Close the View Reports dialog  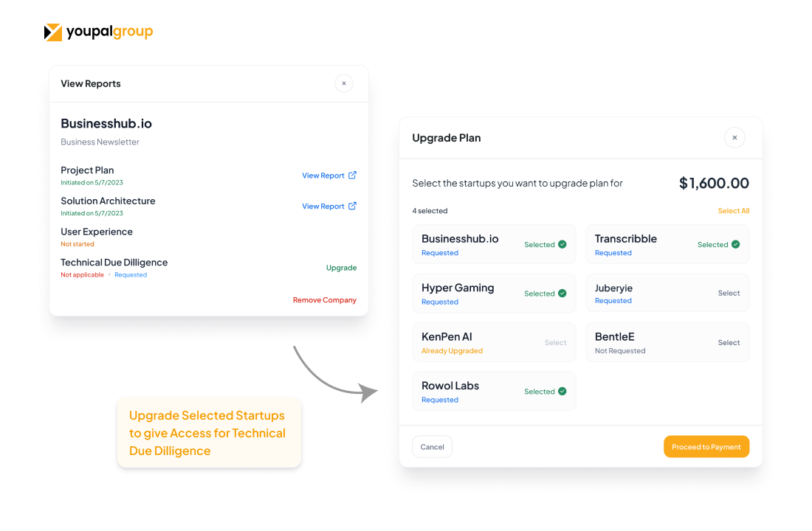(344, 83)
